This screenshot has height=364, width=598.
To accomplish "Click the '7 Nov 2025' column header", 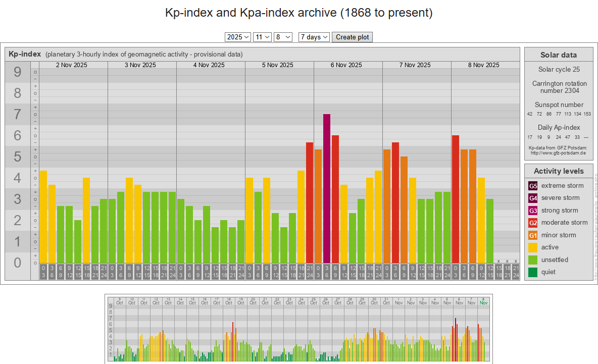I will pos(415,65).
